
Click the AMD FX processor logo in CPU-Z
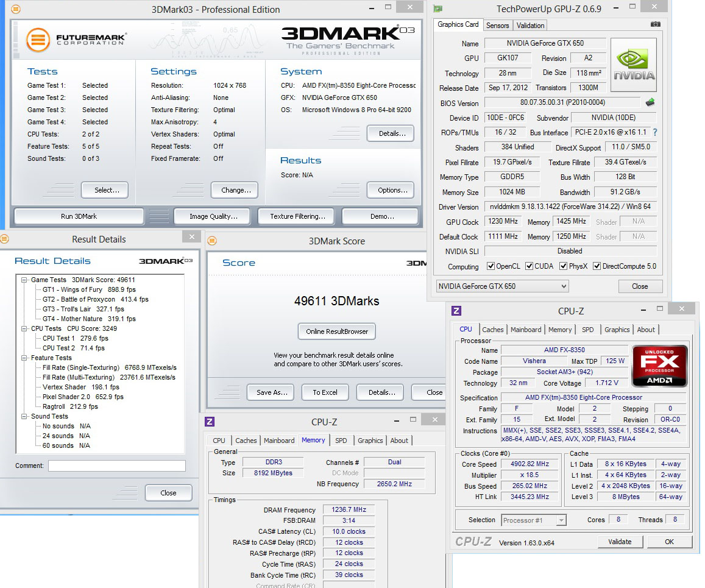(659, 366)
